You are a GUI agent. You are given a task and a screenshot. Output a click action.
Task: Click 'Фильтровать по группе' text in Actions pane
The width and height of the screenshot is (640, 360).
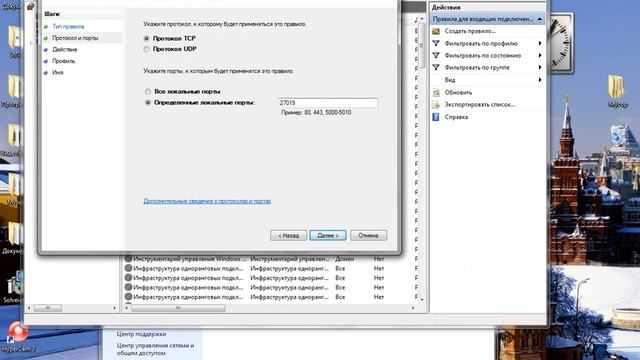[x=477, y=67]
